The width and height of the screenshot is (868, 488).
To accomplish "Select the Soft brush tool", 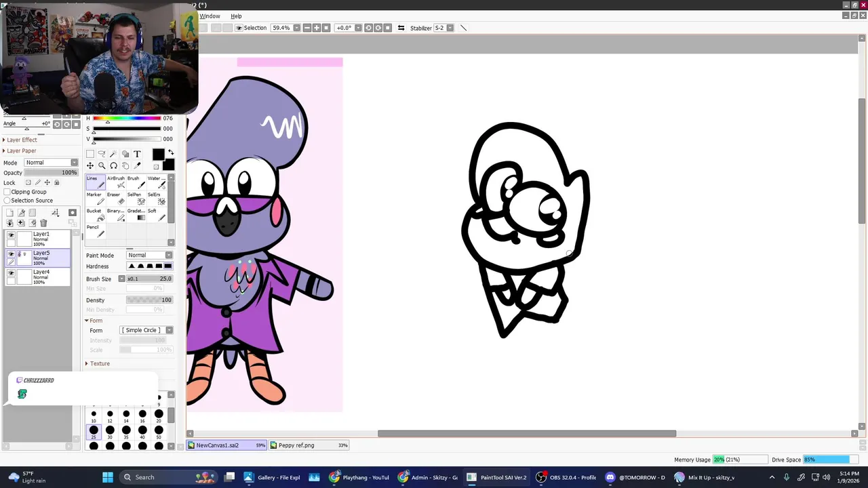I will point(156,215).
